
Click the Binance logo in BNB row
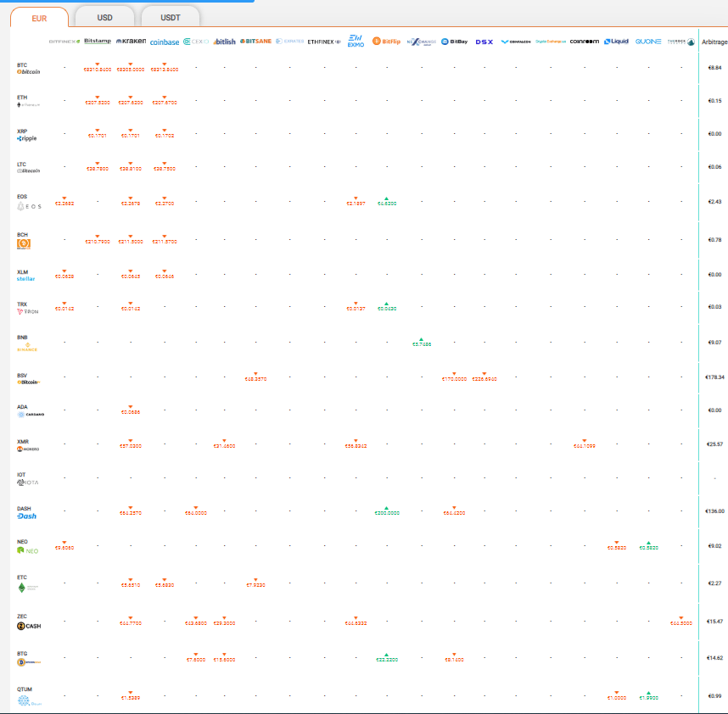pyautogui.click(x=27, y=347)
